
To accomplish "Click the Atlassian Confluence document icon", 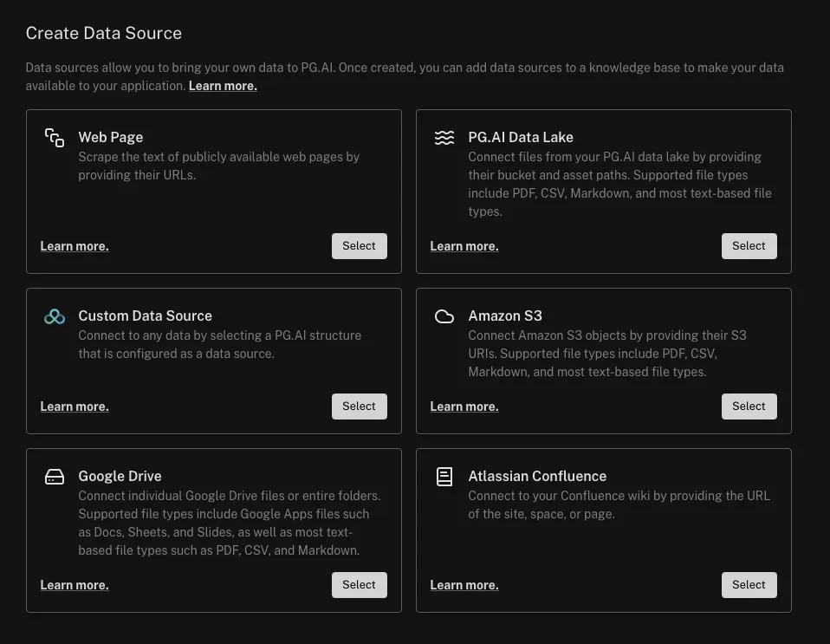I will point(444,477).
